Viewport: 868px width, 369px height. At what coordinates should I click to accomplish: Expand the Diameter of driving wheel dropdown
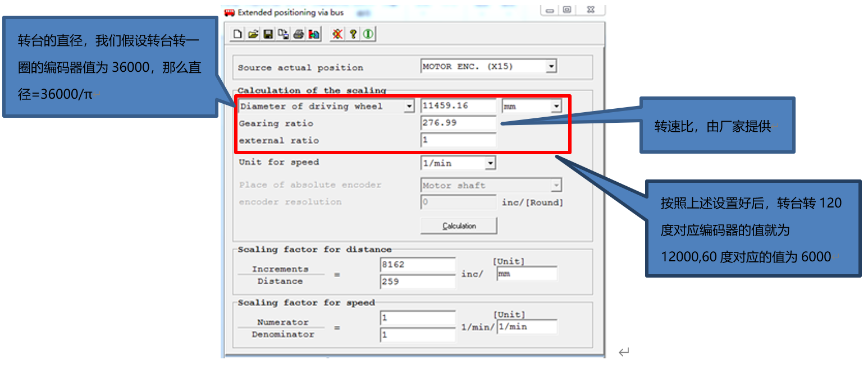click(409, 106)
